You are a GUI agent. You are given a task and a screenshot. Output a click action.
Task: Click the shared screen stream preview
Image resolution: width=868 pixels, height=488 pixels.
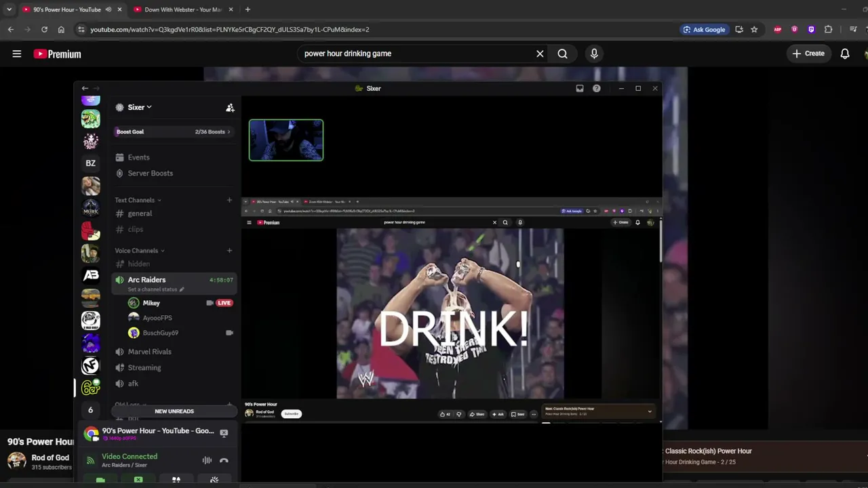[x=452, y=310]
